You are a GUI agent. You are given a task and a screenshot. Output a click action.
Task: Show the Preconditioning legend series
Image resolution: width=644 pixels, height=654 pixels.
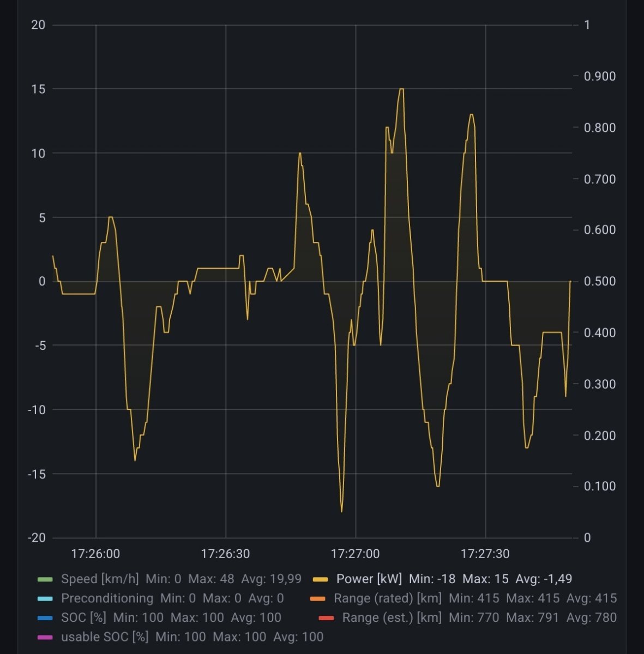pyautogui.click(x=107, y=598)
